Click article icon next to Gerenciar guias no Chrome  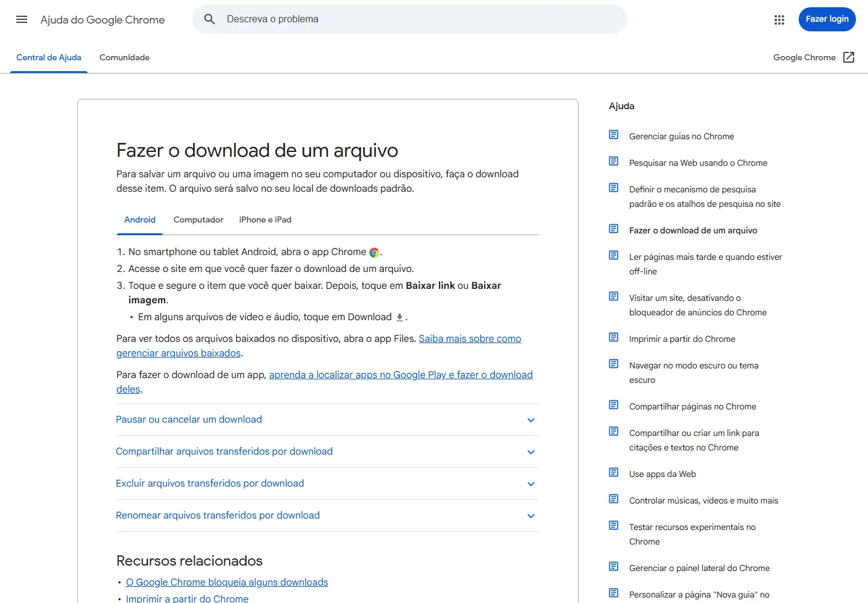(x=614, y=134)
